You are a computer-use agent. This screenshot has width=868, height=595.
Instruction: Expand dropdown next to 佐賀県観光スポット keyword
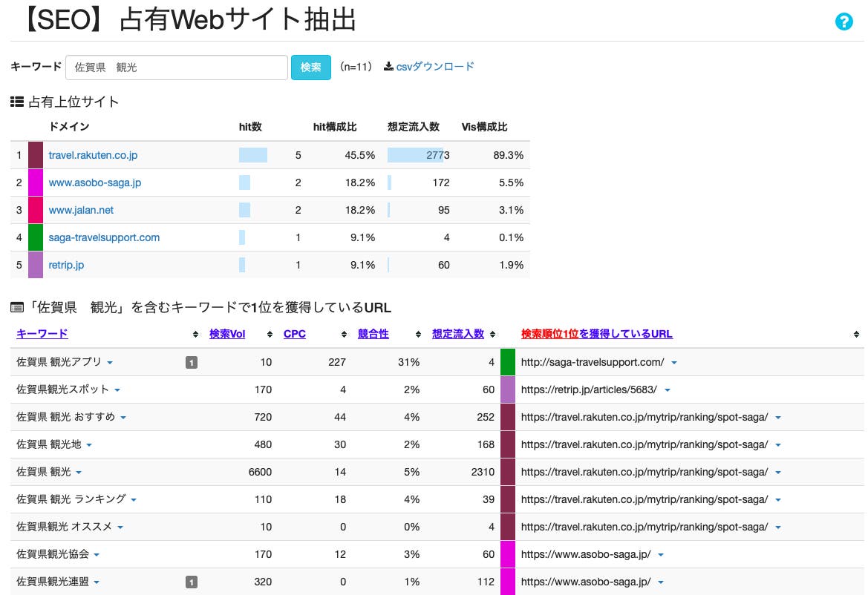pyautogui.click(x=117, y=390)
